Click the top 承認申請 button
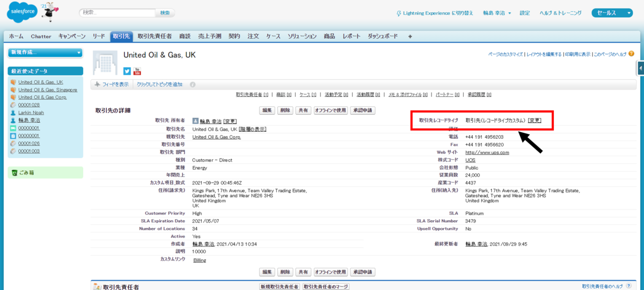Image resolution: width=644 pixels, height=290 pixels. [x=362, y=110]
